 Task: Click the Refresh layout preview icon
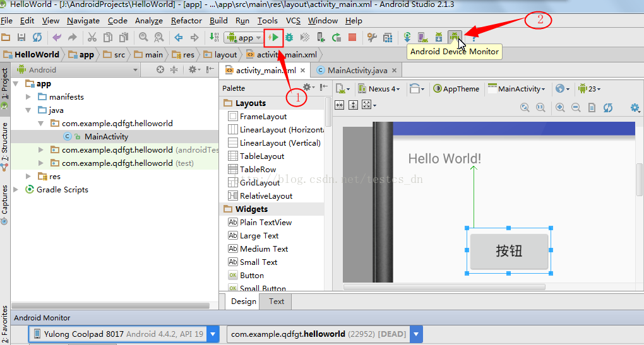tap(608, 107)
